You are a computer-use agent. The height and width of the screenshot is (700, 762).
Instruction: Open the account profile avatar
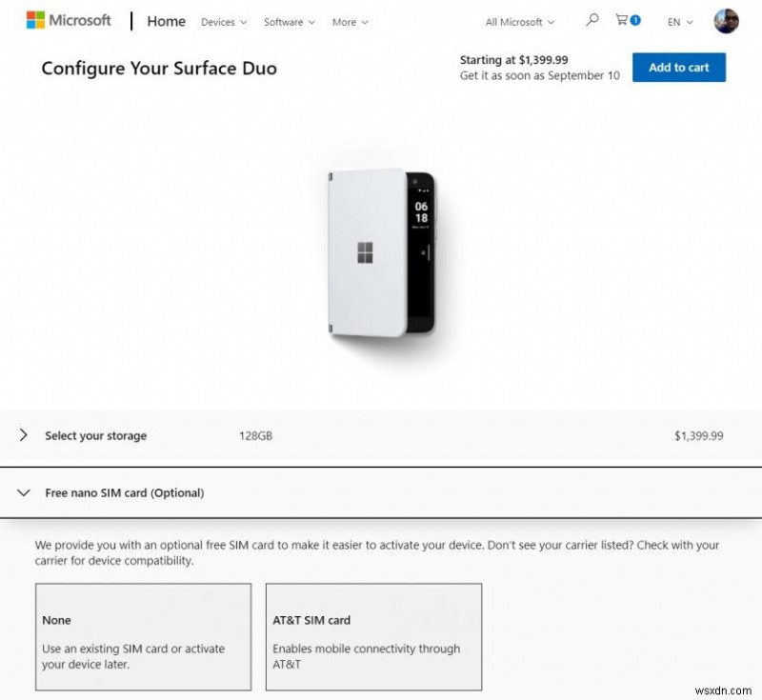coord(727,20)
